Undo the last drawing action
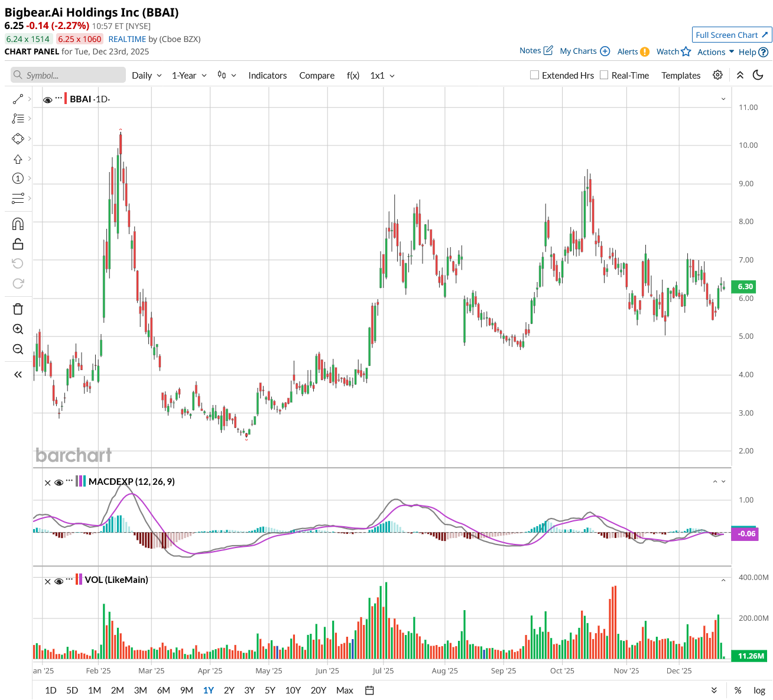The image size is (773, 700). tap(18, 263)
